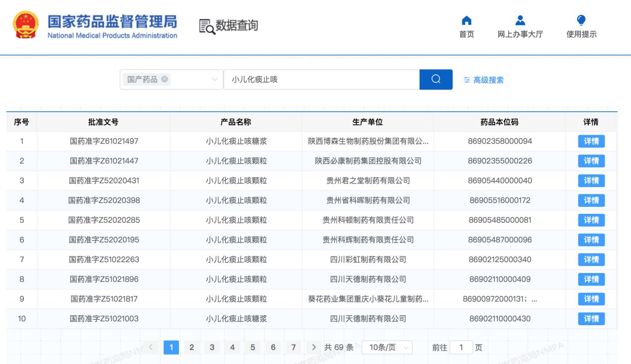Click truncated drug code 86900972000131

[x=500, y=299]
